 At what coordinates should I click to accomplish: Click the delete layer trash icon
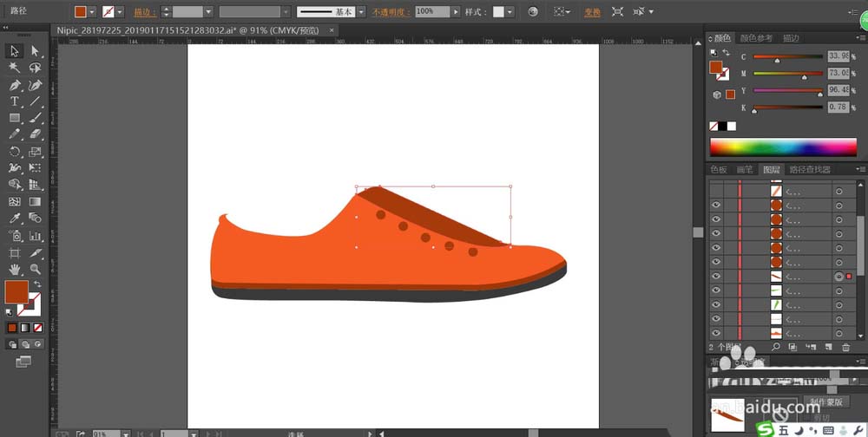(x=845, y=347)
